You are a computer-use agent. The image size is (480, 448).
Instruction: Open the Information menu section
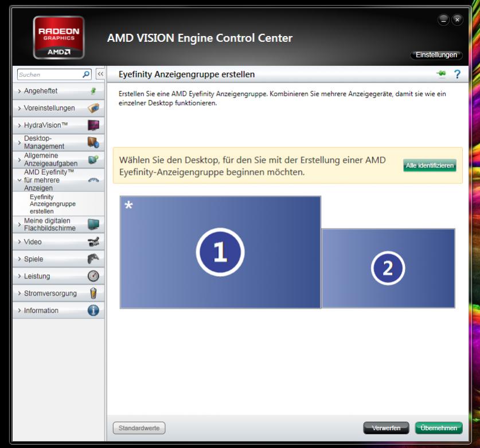[58, 310]
